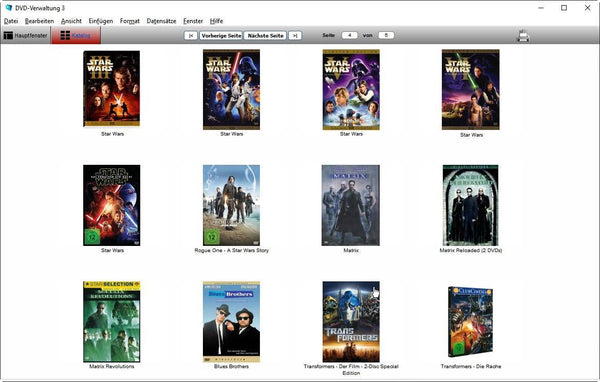The image size is (600, 382).
Task: Open the Fenster menu
Action: [193, 21]
